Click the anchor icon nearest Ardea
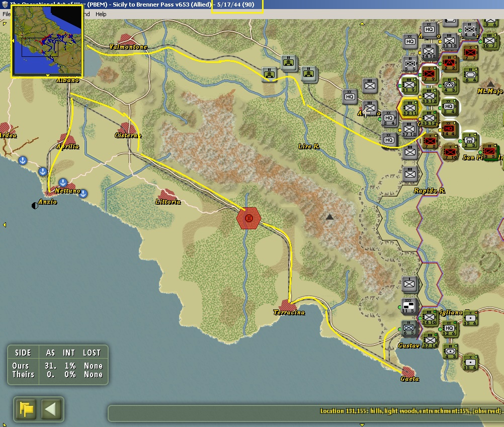The image size is (504, 427). (x=23, y=160)
